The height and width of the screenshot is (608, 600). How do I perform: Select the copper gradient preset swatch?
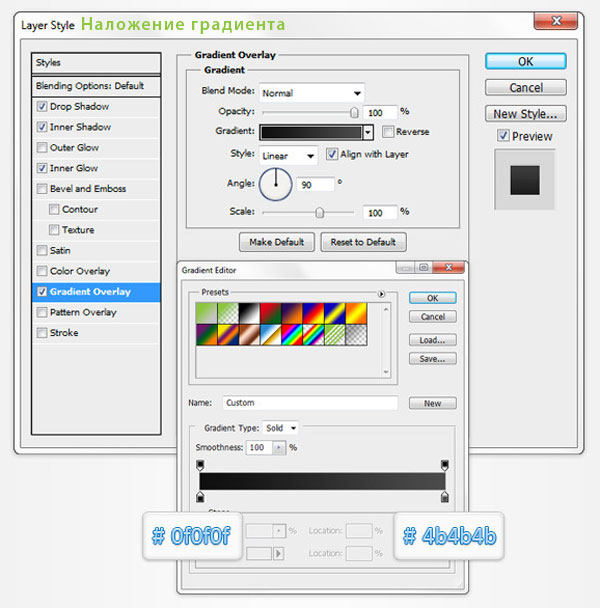[247, 335]
